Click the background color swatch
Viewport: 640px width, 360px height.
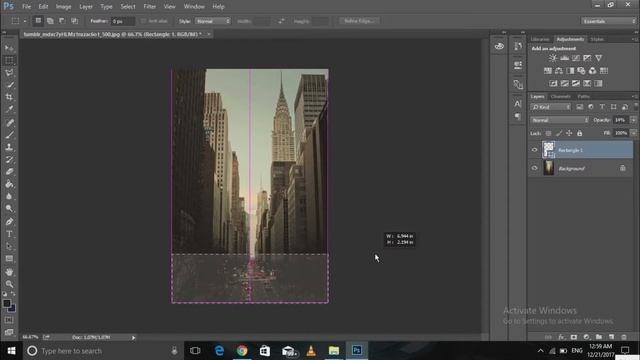[x=12, y=308]
